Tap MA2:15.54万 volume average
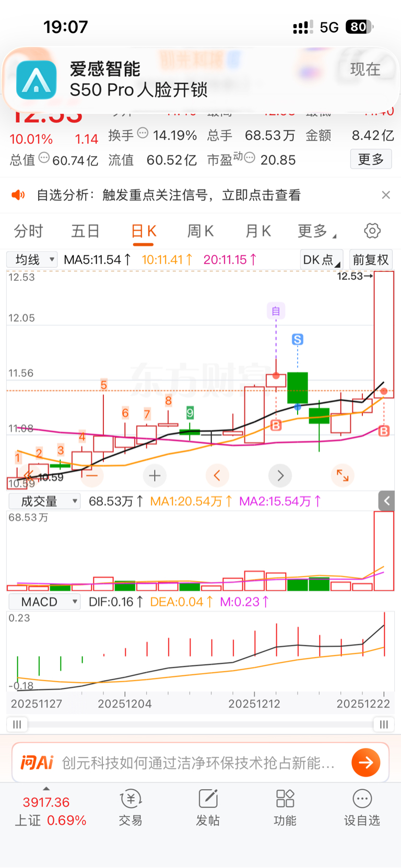Screen dimensions: 401x868 (280, 502)
